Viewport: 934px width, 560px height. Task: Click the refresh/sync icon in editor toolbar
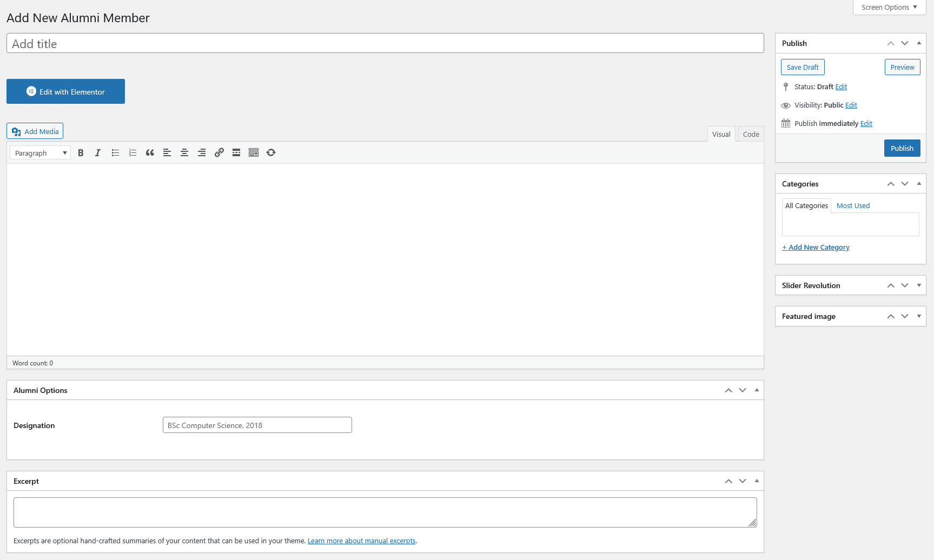tap(271, 153)
